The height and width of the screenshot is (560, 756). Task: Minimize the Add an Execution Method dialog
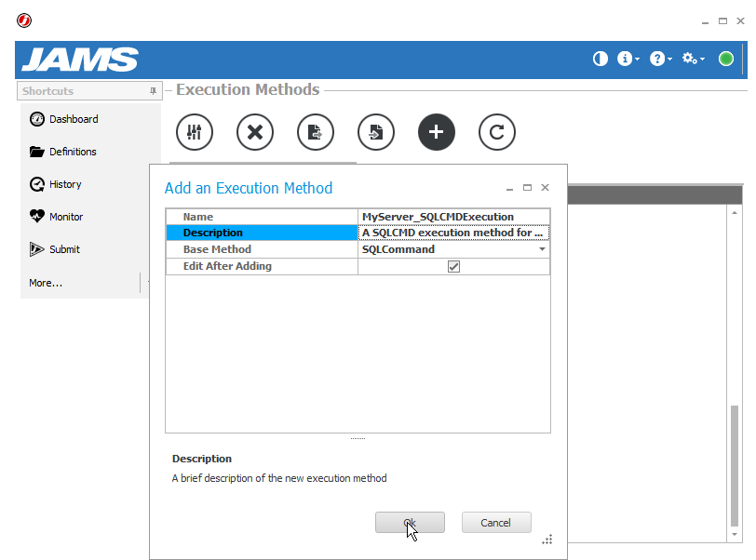click(509, 189)
